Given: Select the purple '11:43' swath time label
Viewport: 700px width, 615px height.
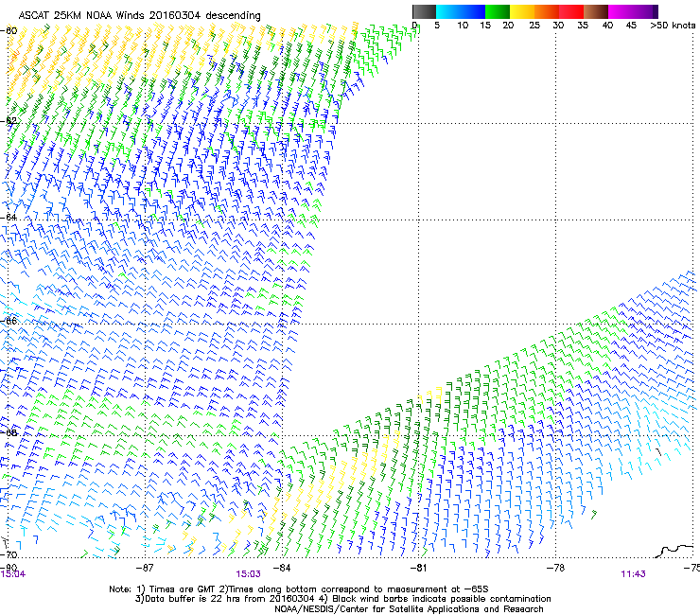Looking at the screenshot, I should tap(633, 574).
